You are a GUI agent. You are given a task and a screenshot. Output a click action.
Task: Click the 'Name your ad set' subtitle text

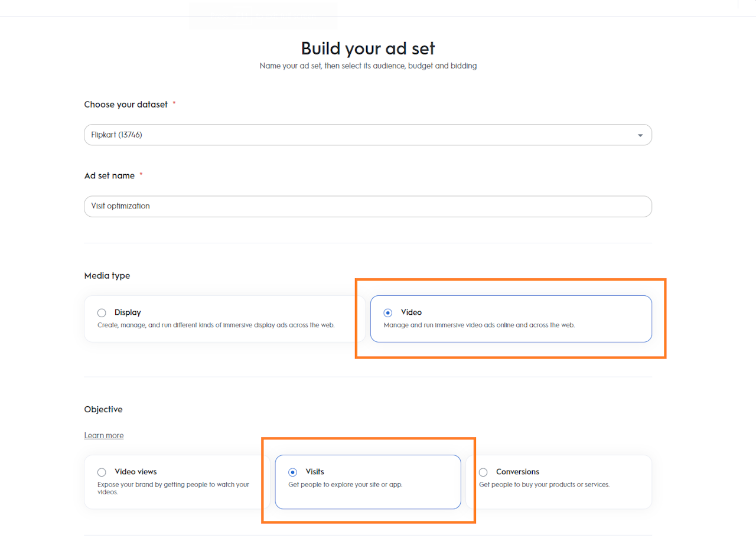click(x=368, y=66)
